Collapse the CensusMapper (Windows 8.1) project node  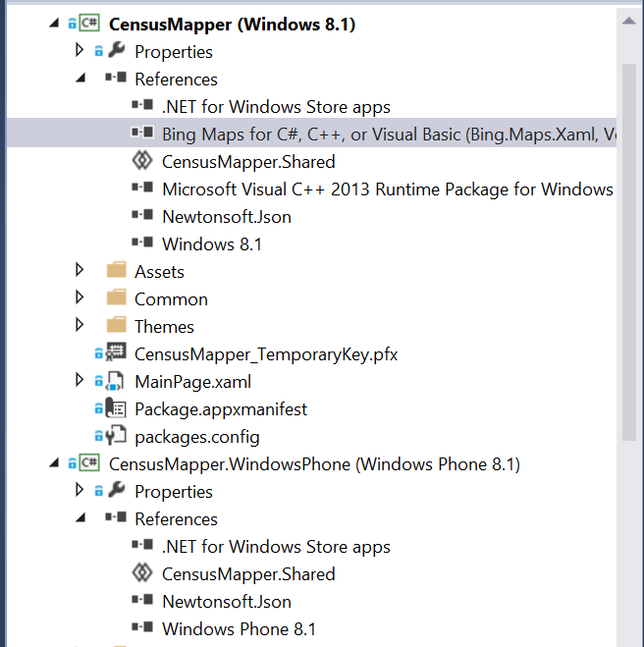53,25
